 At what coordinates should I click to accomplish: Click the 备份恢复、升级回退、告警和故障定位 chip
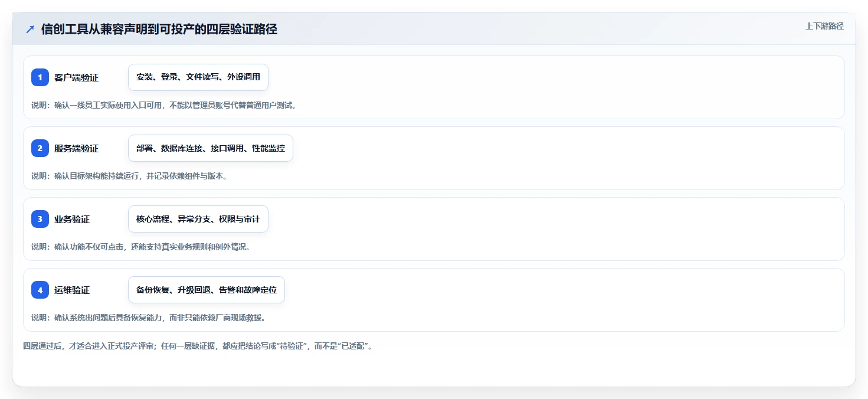pyautogui.click(x=207, y=290)
